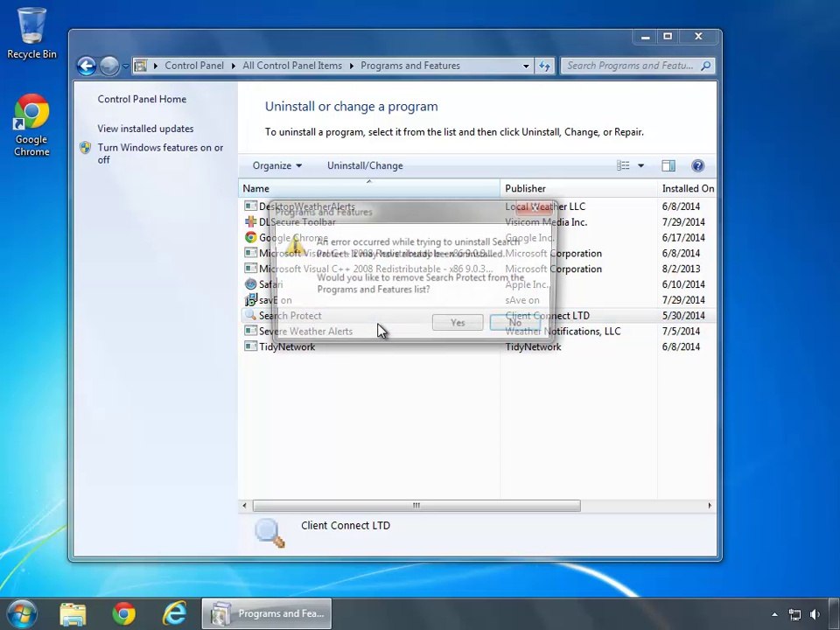Click the Control Panel icon in address bar
Image resolution: width=840 pixels, height=630 pixels.
pyautogui.click(x=140, y=66)
